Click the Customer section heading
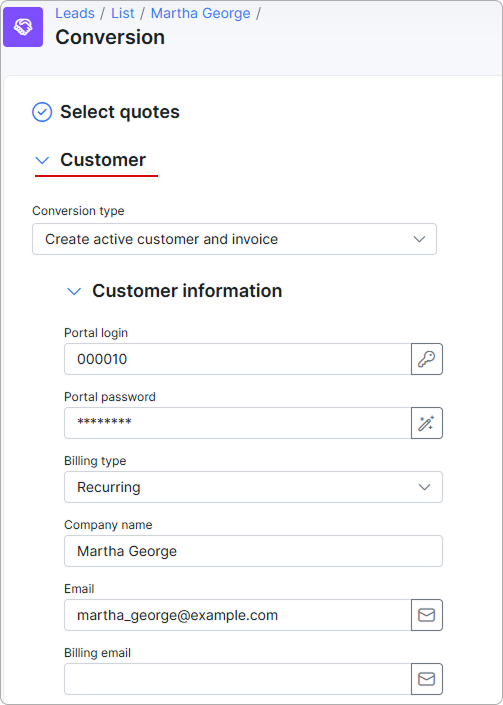The image size is (503, 705). click(x=103, y=160)
